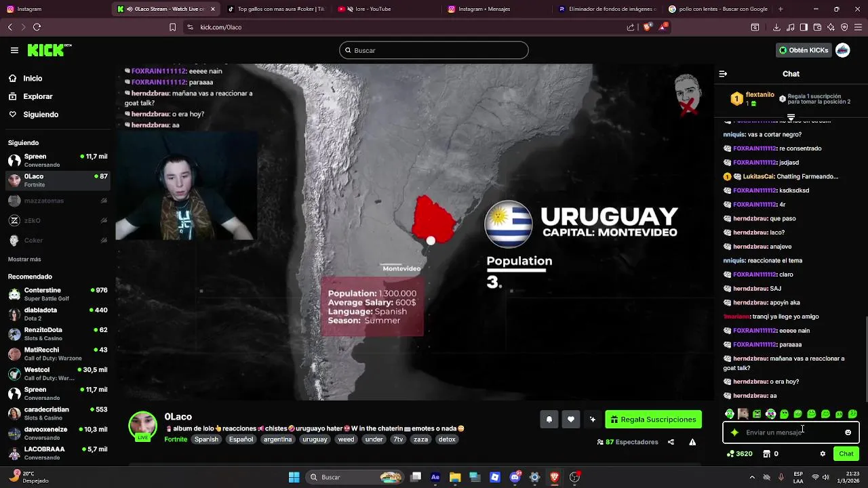Open Westcol recommended channel
Screen dimensions: 868x488
(58, 373)
